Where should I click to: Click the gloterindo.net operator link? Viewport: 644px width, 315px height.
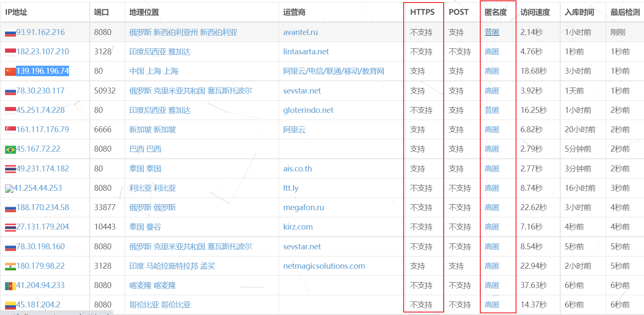(308, 110)
